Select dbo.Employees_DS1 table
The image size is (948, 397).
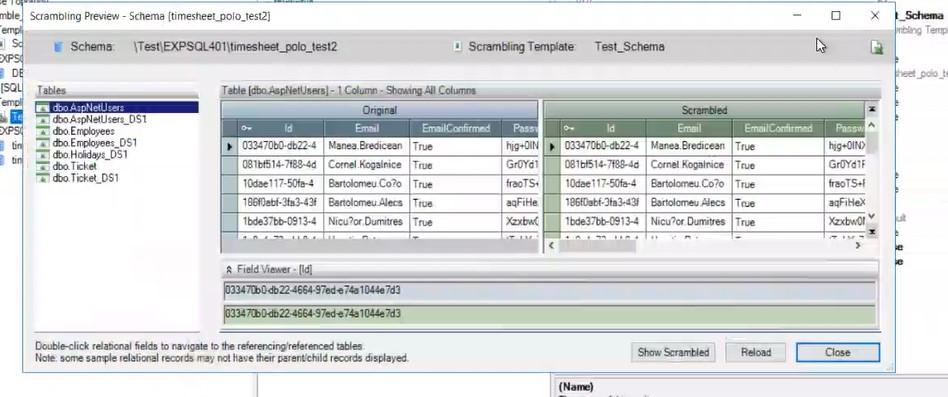[94, 143]
